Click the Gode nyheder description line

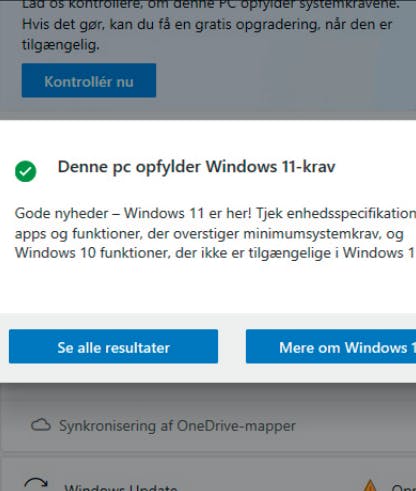(x=215, y=213)
